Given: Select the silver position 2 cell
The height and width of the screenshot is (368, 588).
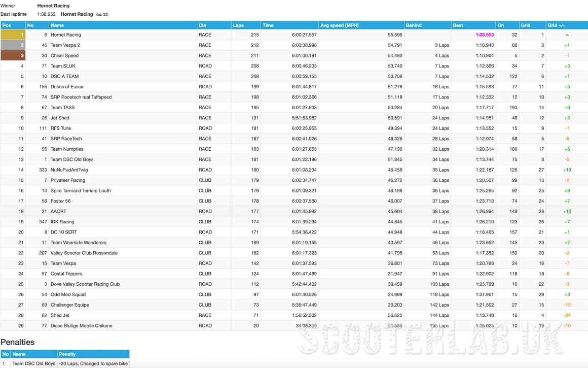Looking at the screenshot, I should pyautogui.click(x=13, y=45).
